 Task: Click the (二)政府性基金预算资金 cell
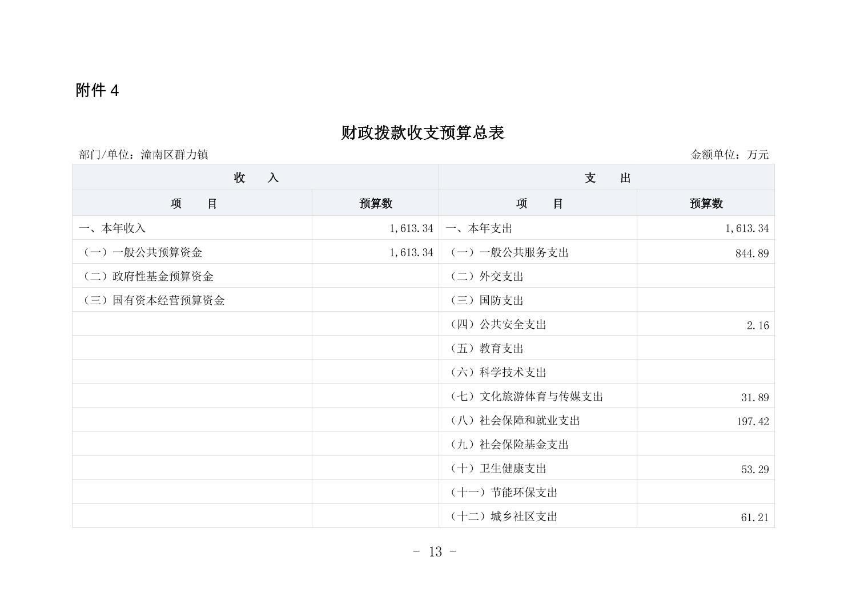tap(148, 276)
